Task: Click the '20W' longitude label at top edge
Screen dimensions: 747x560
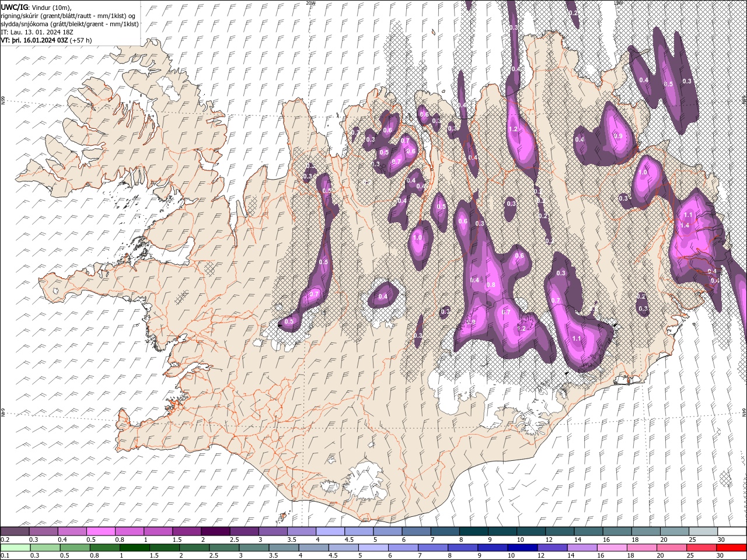Action: click(x=310, y=3)
